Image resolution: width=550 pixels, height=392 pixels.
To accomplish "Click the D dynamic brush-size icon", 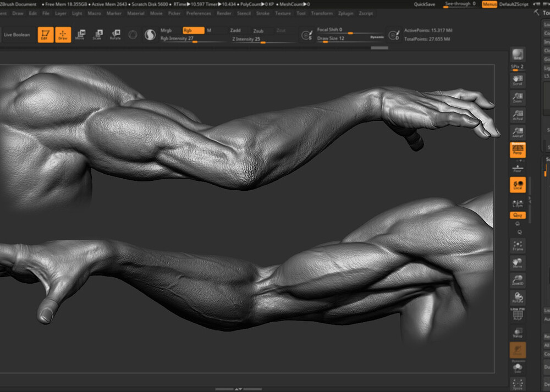I will 394,35.
